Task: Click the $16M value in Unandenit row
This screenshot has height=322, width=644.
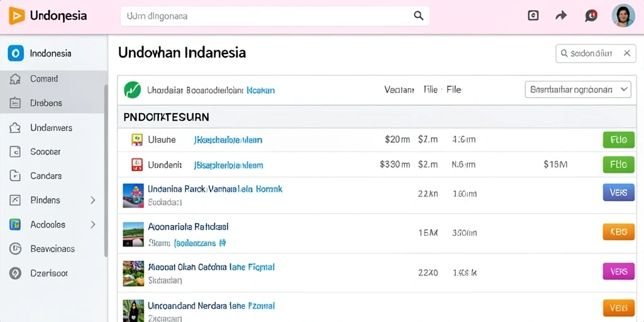Action: 555,165
